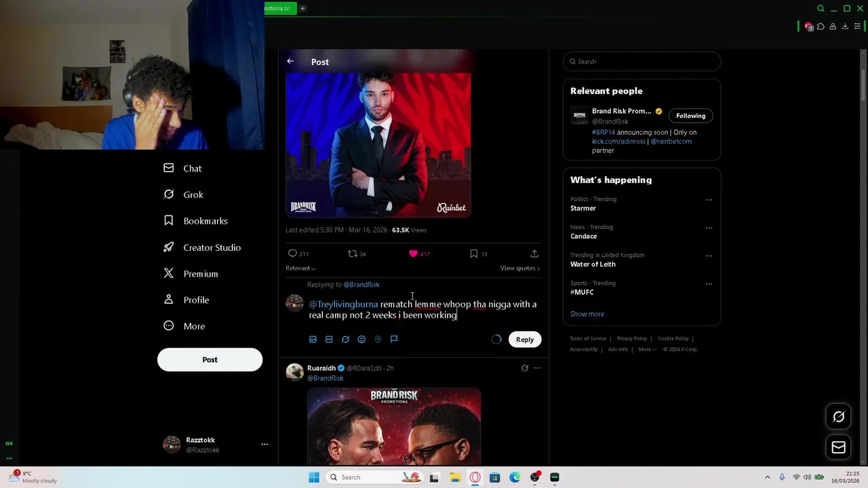This screenshot has width=868, height=488.
Task: Click the Grok icon on Ruaraidh's reply
Action: click(x=524, y=368)
